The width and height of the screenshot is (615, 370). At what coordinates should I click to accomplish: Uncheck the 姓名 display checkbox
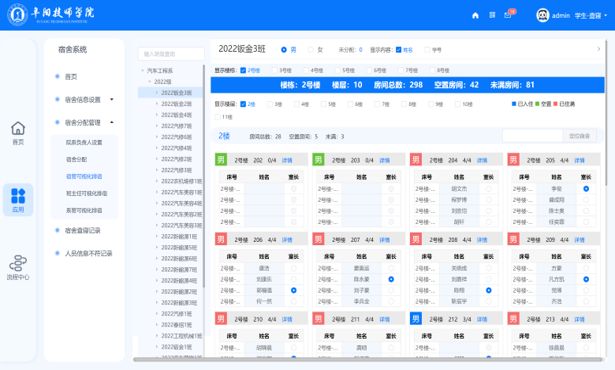(x=398, y=50)
